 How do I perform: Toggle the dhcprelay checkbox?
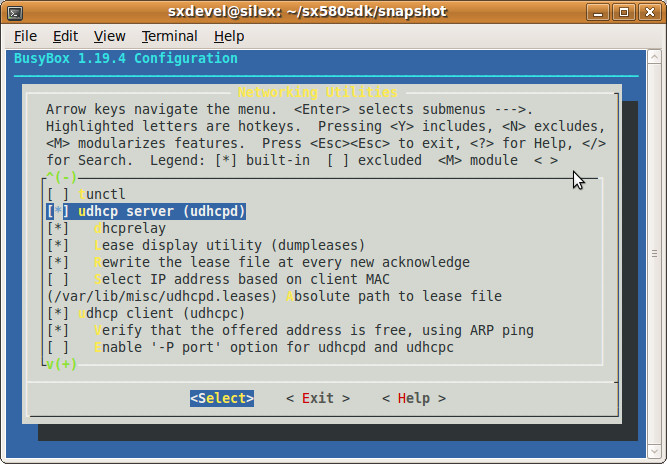(58, 228)
